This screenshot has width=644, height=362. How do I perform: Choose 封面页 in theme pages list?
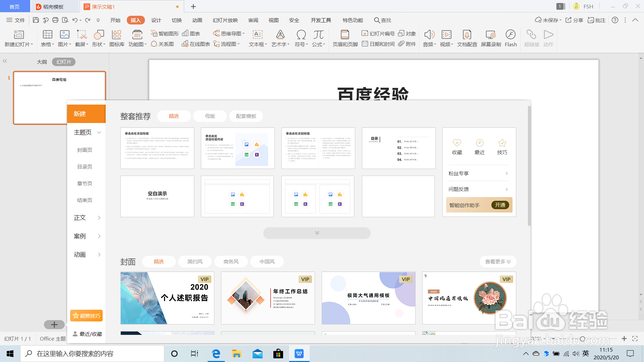click(x=85, y=150)
